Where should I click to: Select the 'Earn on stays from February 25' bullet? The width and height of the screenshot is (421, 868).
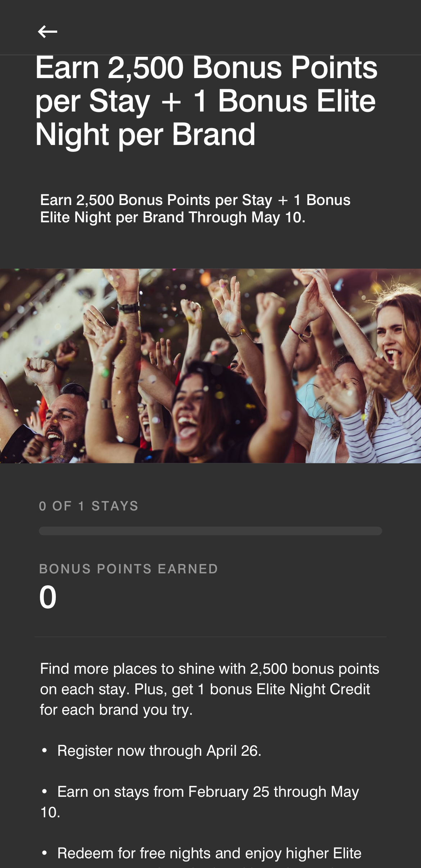point(200,802)
